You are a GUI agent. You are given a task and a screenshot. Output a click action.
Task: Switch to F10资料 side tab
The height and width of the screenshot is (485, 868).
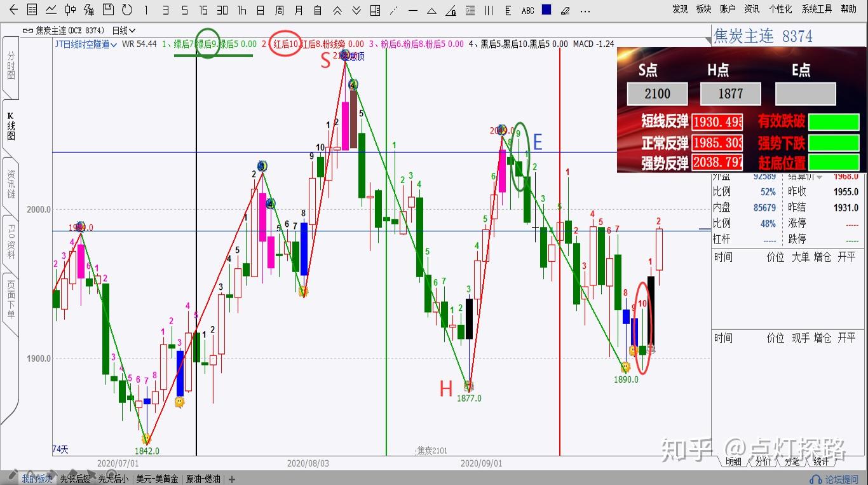click(x=10, y=241)
